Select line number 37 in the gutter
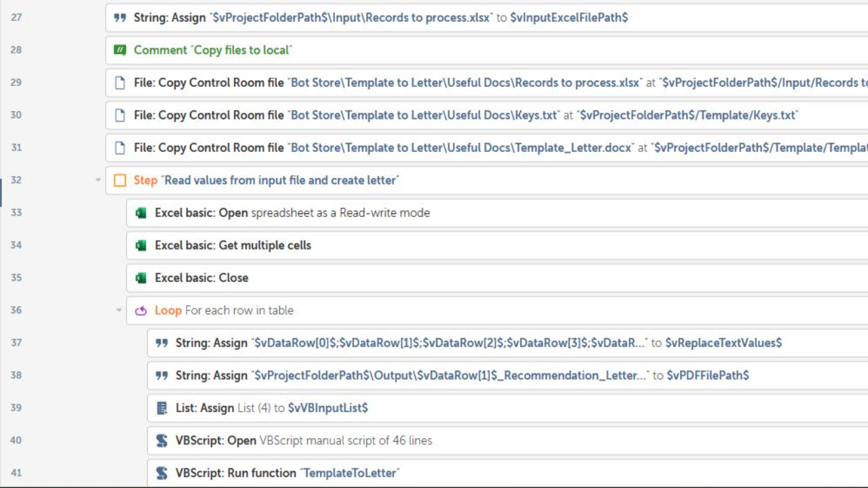Viewport: 868px width, 488px height. pyautogui.click(x=16, y=343)
